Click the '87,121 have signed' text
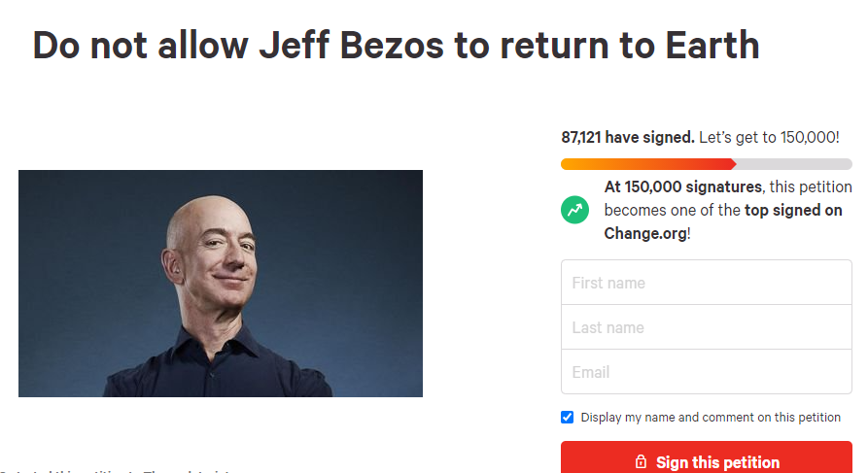868x473 pixels. point(628,137)
